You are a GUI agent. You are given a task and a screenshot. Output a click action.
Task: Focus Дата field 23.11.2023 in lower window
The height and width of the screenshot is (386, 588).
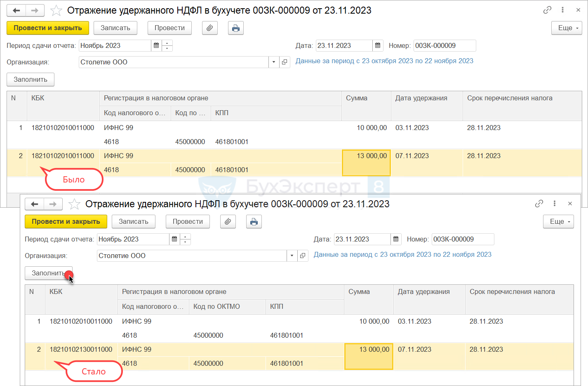[362, 239]
